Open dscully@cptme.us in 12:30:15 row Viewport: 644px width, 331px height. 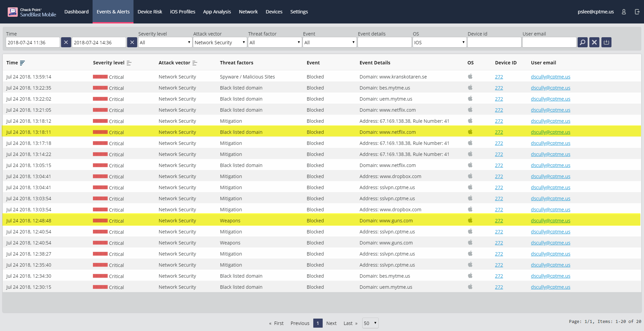pos(550,287)
